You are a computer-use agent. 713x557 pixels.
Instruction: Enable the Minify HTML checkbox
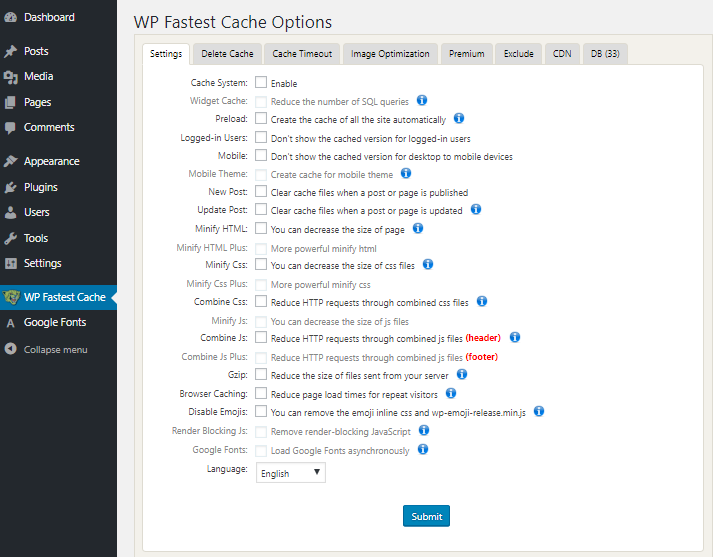[261, 228]
